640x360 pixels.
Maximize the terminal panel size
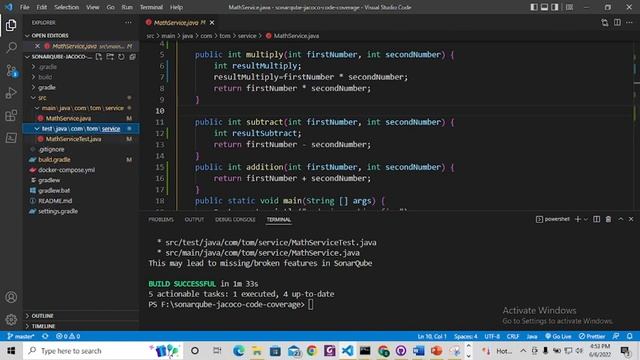click(620, 219)
